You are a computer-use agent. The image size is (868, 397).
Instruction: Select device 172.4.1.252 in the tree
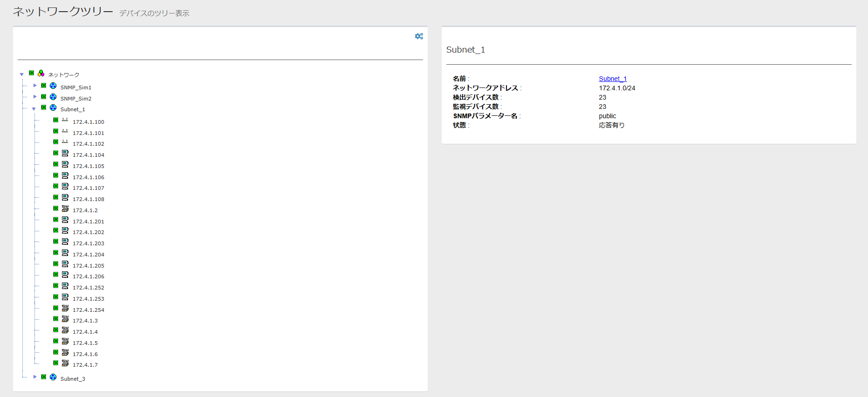click(x=88, y=288)
